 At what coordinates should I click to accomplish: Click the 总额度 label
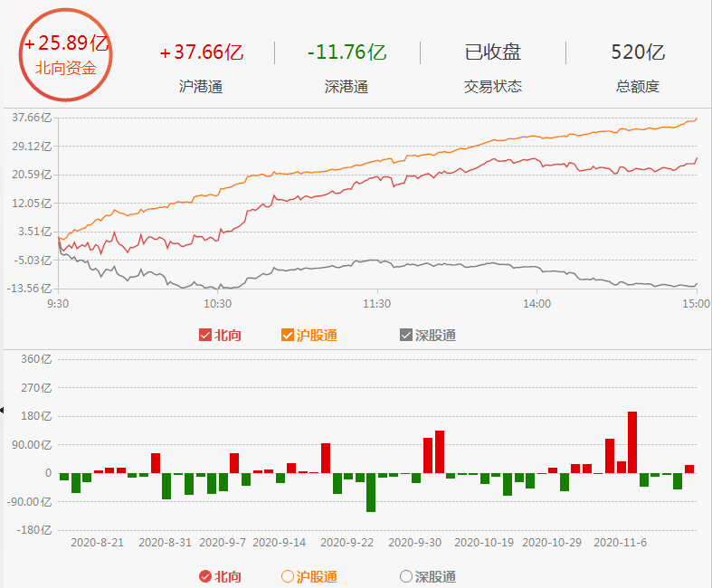pyautogui.click(x=638, y=86)
